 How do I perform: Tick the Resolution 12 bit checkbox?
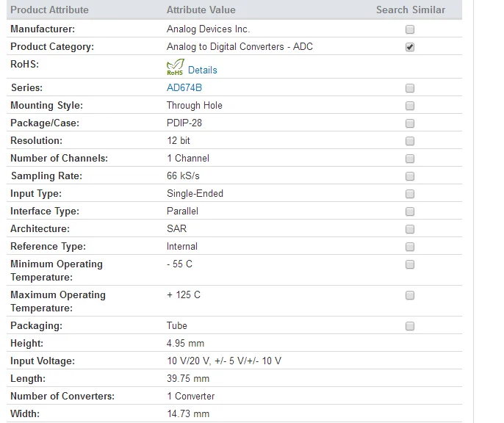[x=410, y=141]
